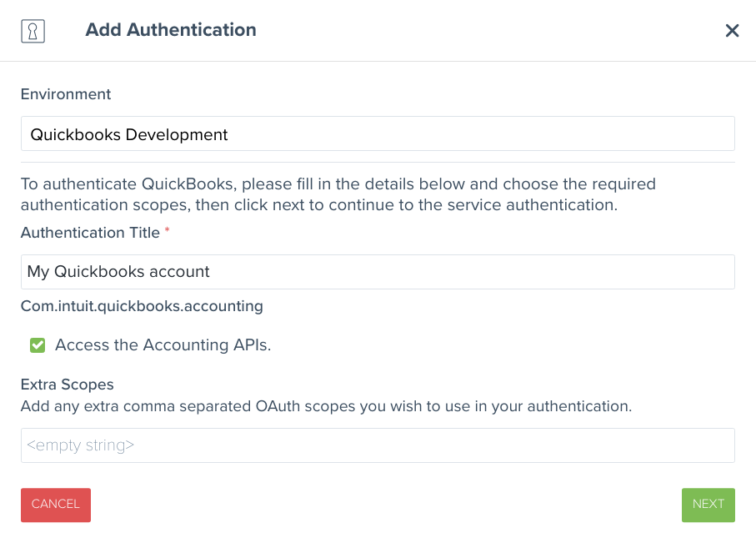Select the My Quickbooks account title field
This screenshot has width=756, height=533.
378,272
